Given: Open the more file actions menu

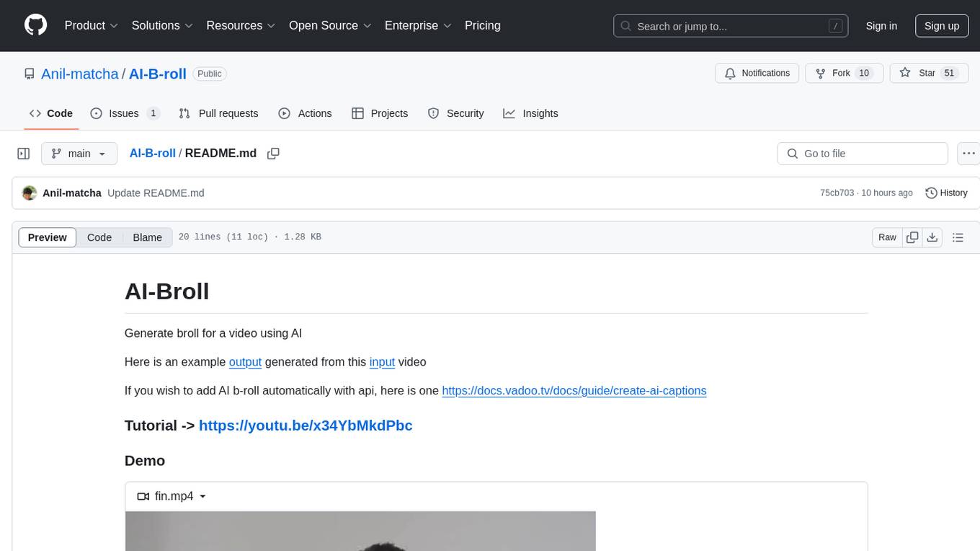Looking at the screenshot, I should (x=969, y=154).
